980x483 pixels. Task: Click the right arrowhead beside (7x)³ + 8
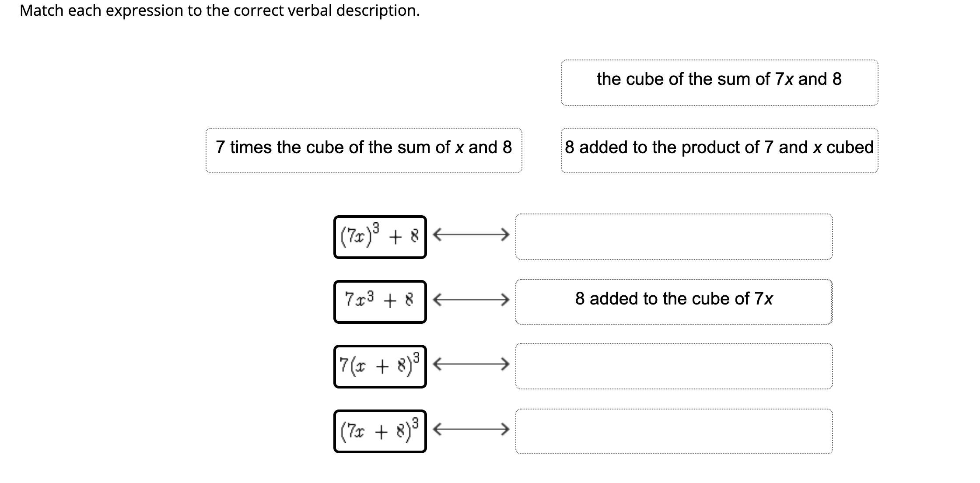506,235
